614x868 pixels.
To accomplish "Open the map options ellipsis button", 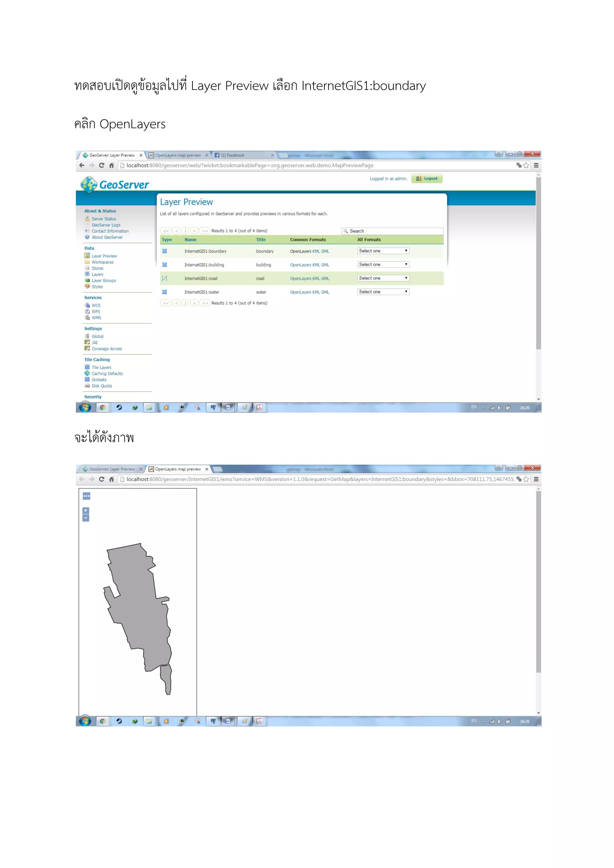I will 87,496.
